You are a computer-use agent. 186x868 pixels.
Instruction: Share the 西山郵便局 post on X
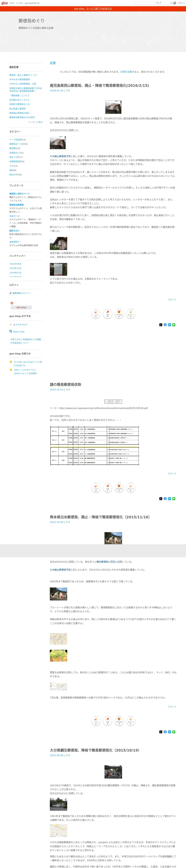161,325
